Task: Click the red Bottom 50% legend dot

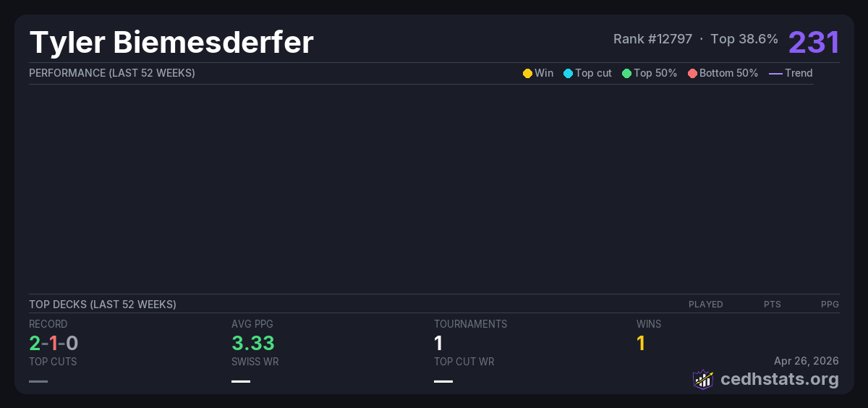Action: click(x=692, y=73)
